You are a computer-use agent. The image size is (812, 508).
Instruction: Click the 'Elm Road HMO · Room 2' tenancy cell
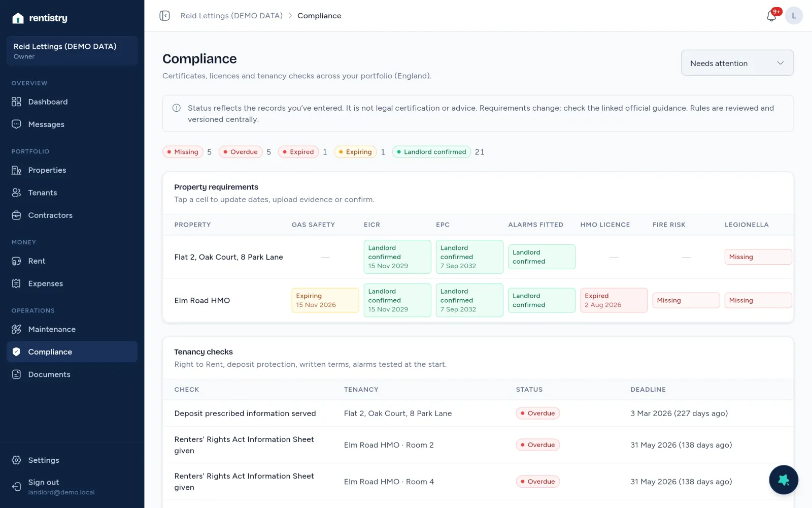tap(389, 445)
